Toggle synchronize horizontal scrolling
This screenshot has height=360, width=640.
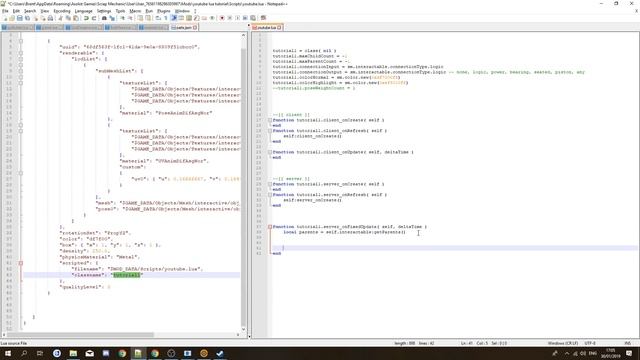[148, 18]
